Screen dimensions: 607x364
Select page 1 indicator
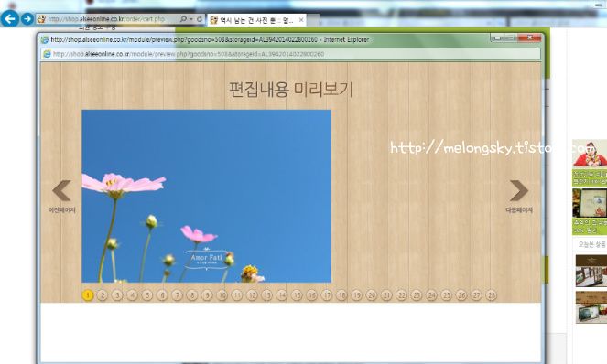click(88, 295)
